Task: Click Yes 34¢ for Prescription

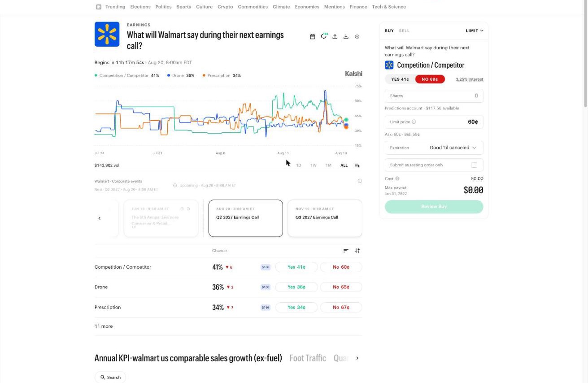Action: (296, 308)
